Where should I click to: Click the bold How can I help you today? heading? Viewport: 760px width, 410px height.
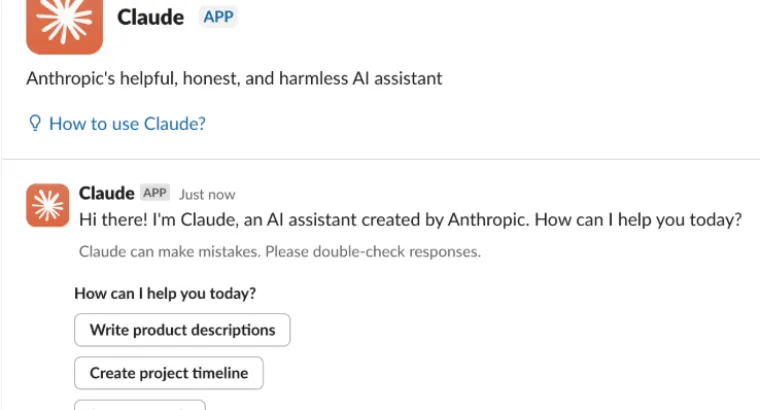[x=165, y=293]
